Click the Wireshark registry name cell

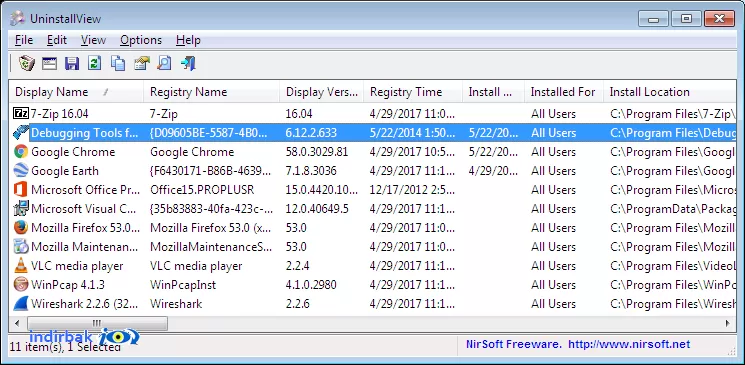[176, 304]
